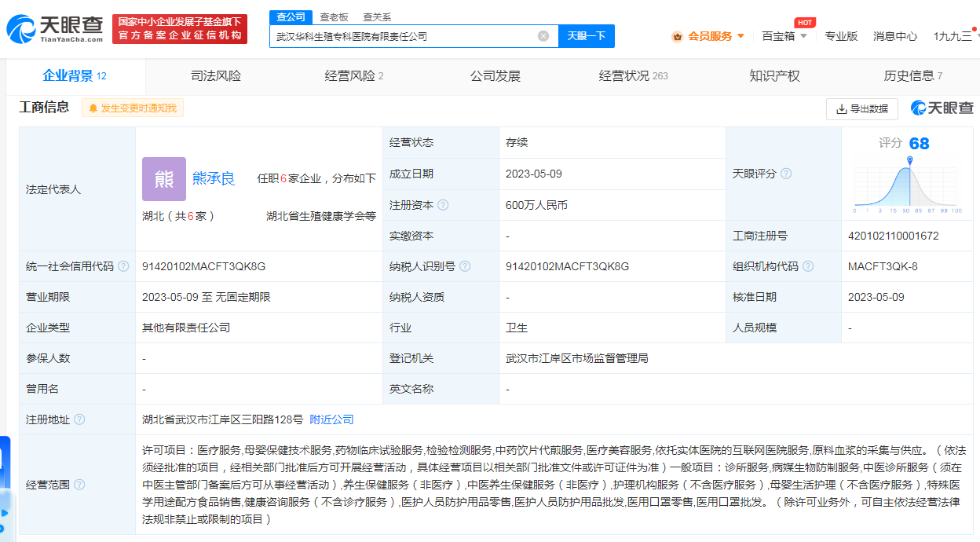980x542 pixels.
Task: Click registered capital 600万人民币
Action: click(x=536, y=205)
